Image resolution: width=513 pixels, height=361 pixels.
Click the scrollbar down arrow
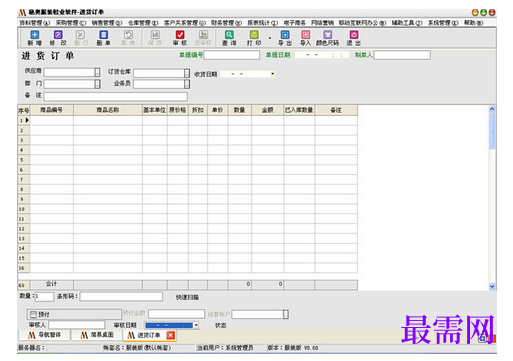point(492,286)
